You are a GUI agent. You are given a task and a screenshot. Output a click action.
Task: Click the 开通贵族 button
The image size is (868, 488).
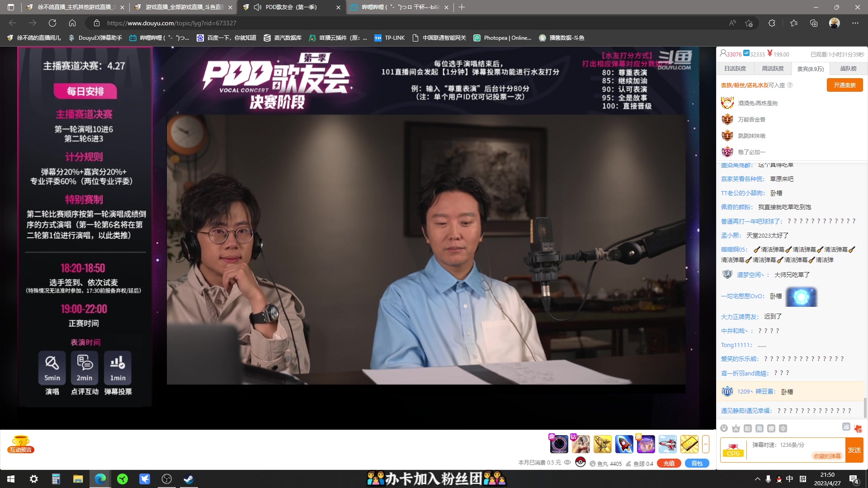(x=844, y=85)
